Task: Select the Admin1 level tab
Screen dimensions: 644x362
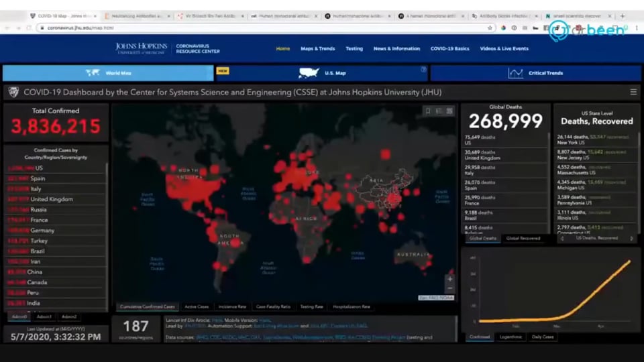Action: [x=44, y=317]
